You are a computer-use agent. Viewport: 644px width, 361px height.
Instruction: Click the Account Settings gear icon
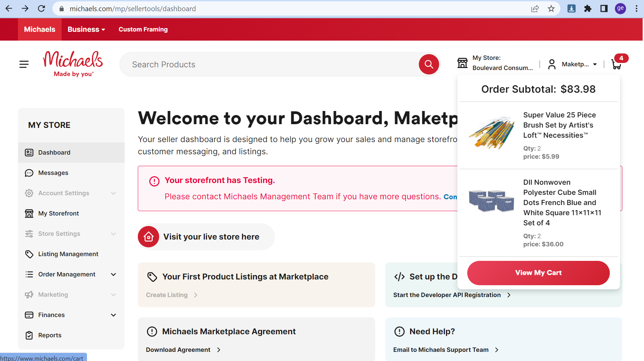click(x=29, y=193)
